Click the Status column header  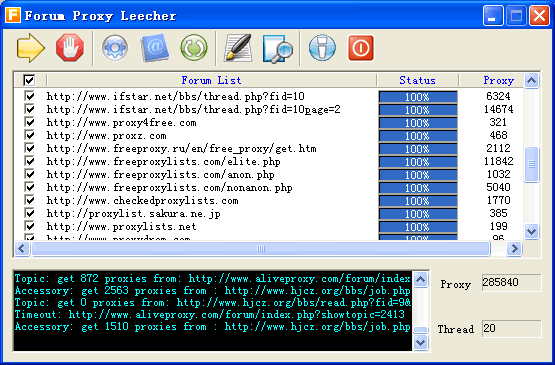coord(418,80)
